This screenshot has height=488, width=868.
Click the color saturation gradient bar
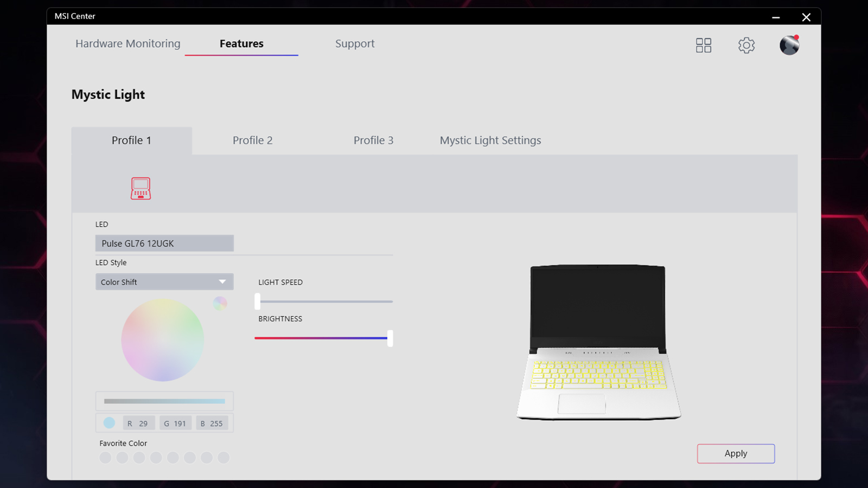coord(164,401)
